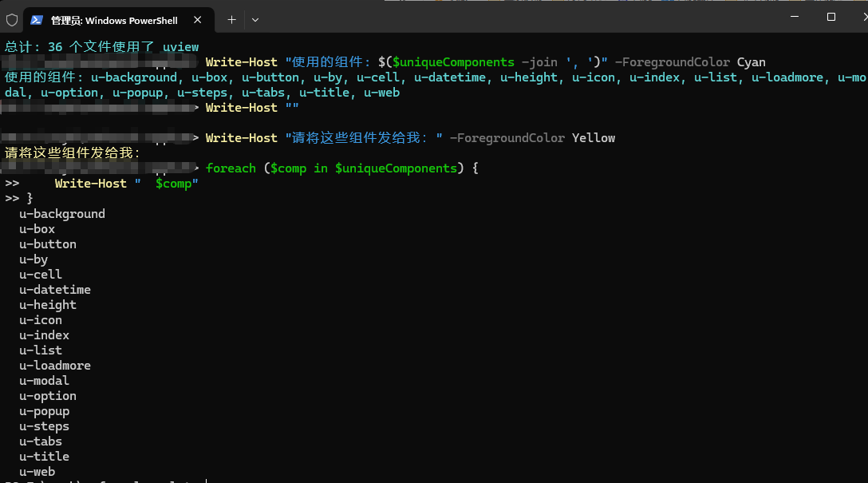The width and height of the screenshot is (868, 483).
Task: Click the PowerShell icon on the tab
Action: click(x=37, y=20)
